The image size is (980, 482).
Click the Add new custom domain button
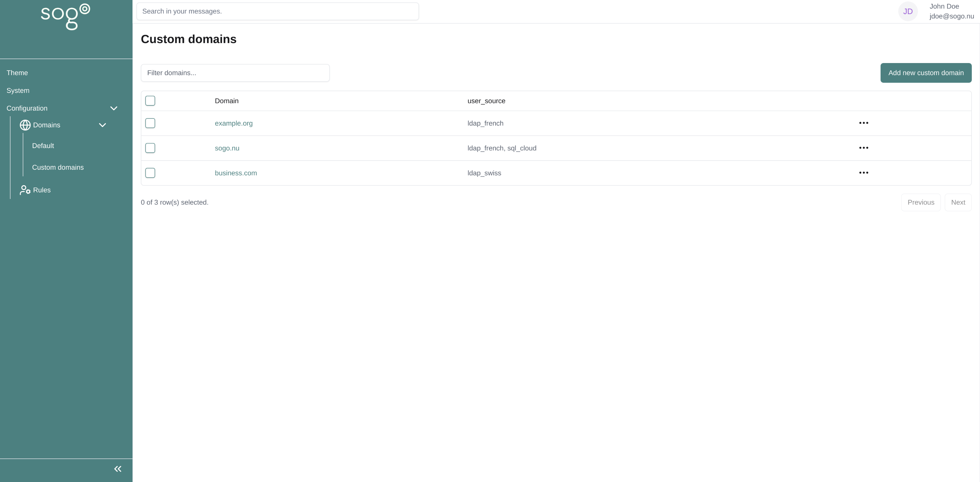[926, 73]
